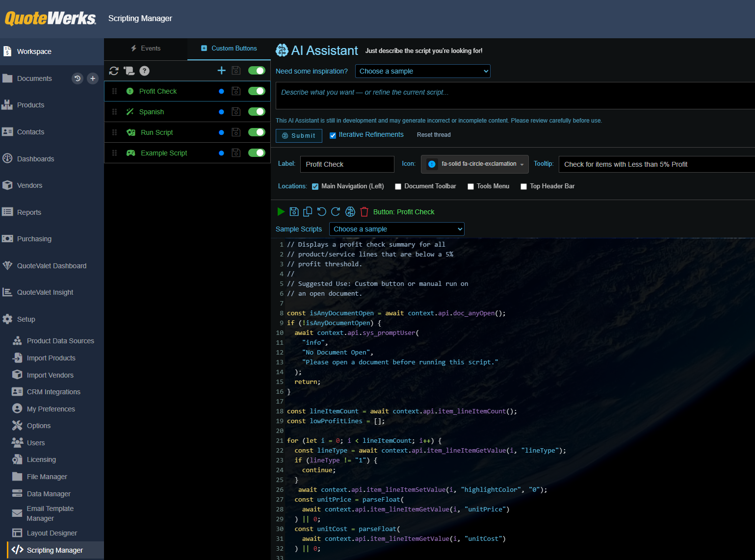Click the red trash delete icon

tap(364, 211)
